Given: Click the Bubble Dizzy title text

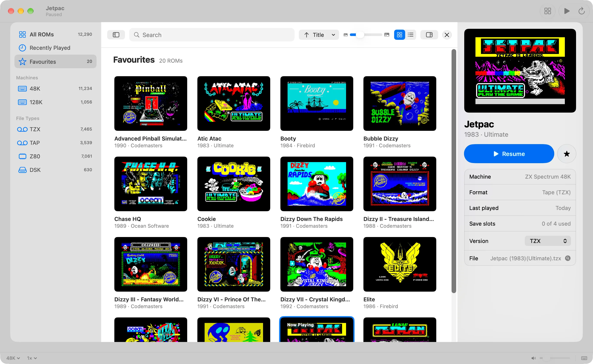Looking at the screenshot, I should pyautogui.click(x=381, y=138).
